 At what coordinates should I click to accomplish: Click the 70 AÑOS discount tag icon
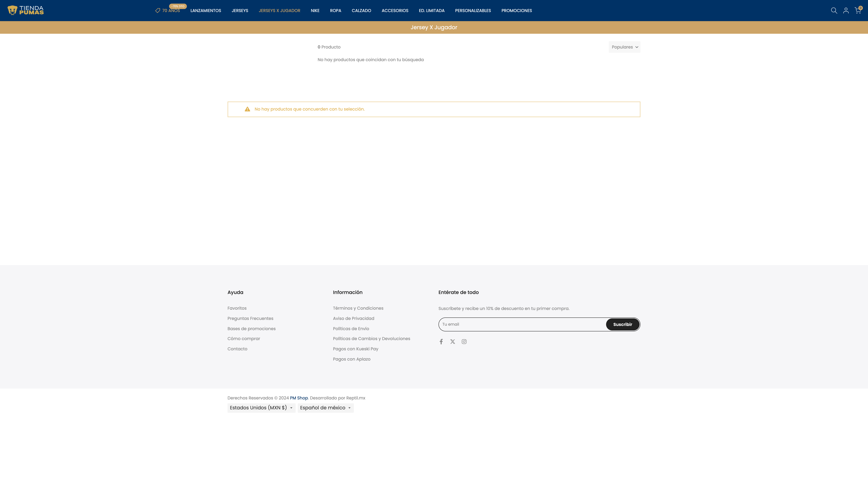click(x=158, y=10)
